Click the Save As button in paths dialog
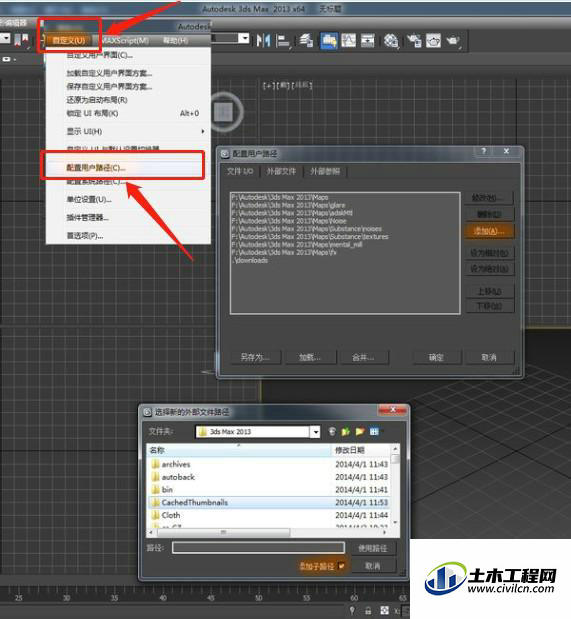 [x=255, y=358]
